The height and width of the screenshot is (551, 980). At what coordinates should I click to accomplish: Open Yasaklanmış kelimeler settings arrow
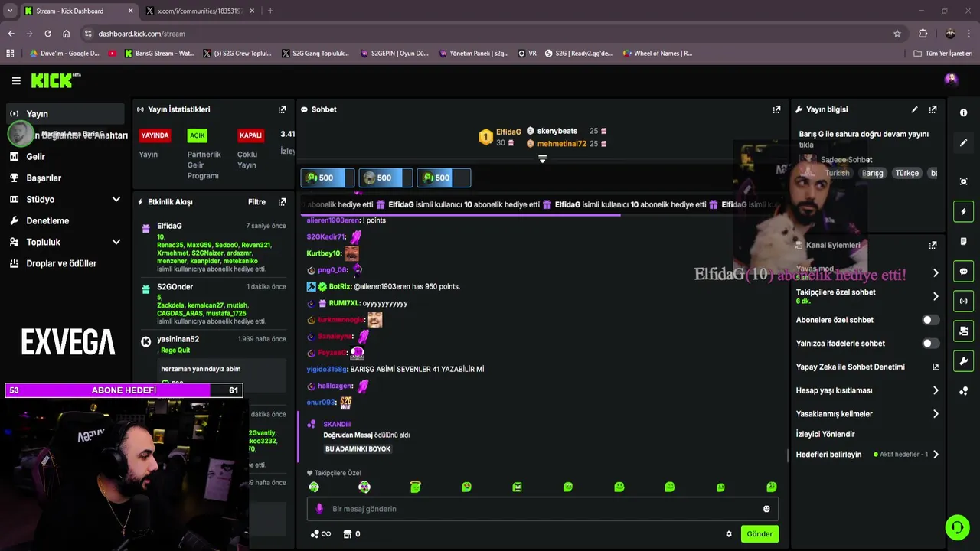coord(936,414)
